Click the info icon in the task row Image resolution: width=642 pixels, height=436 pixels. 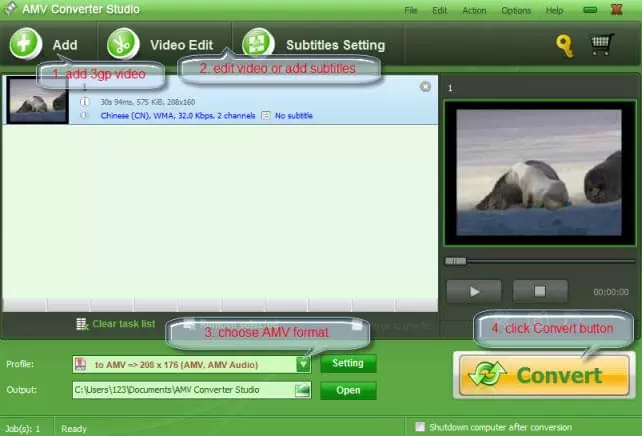[x=84, y=101]
